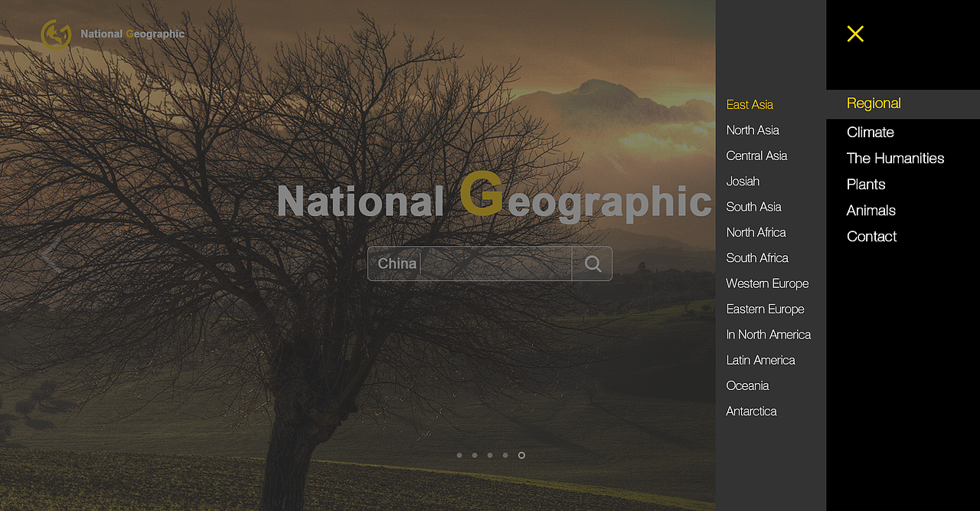Select Eastern Europe region
980x511 pixels.
[765, 309]
